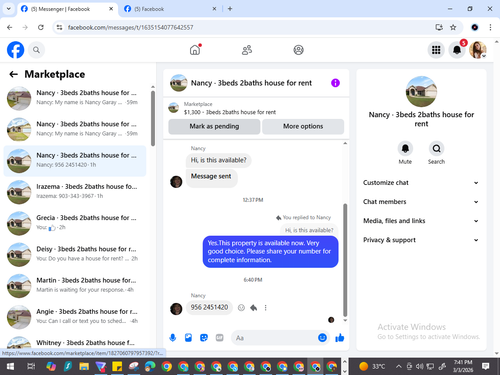Open Grecia conversation
The image size is (500, 375).
[75, 223]
